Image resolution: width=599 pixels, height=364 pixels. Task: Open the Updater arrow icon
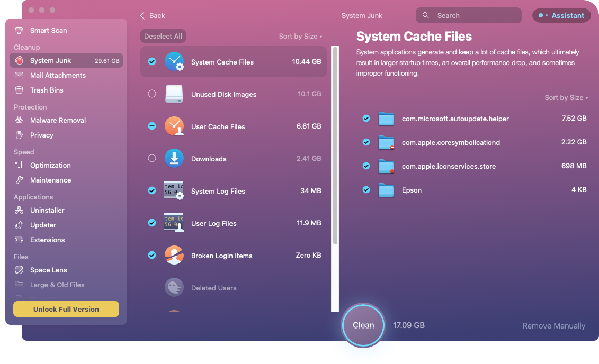coord(19,225)
